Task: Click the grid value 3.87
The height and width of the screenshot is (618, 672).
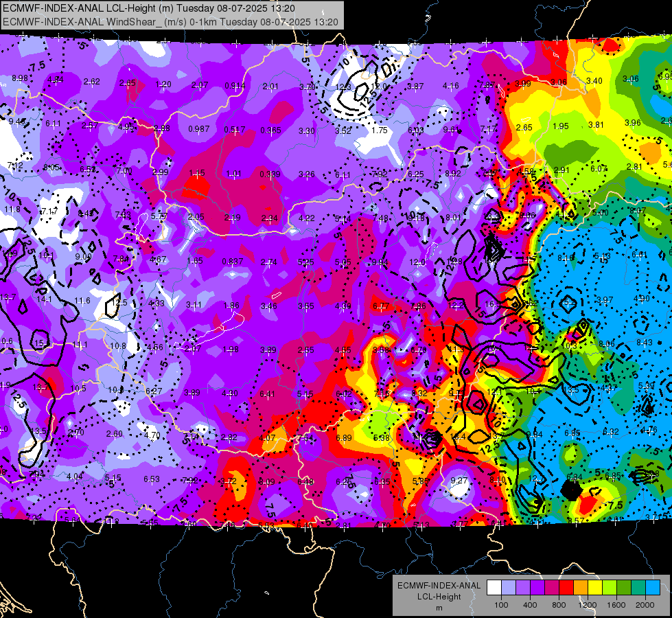Action: pos(415,87)
